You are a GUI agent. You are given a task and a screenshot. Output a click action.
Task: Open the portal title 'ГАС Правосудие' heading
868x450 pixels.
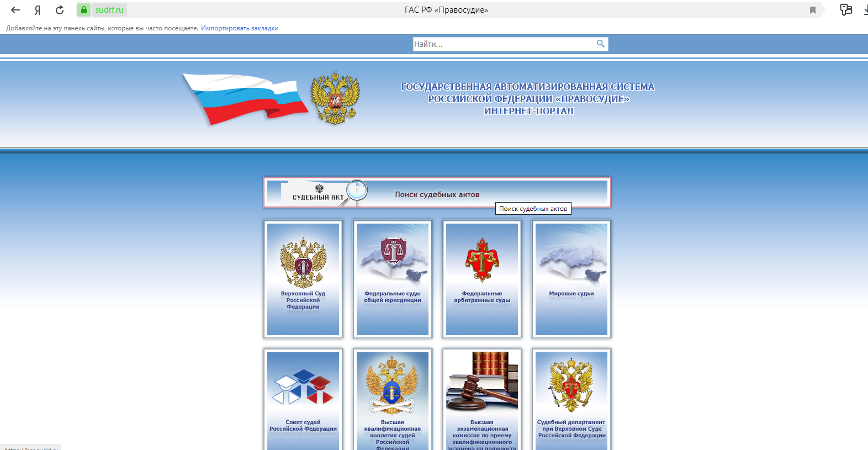pyautogui.click(x=528, y=99)
